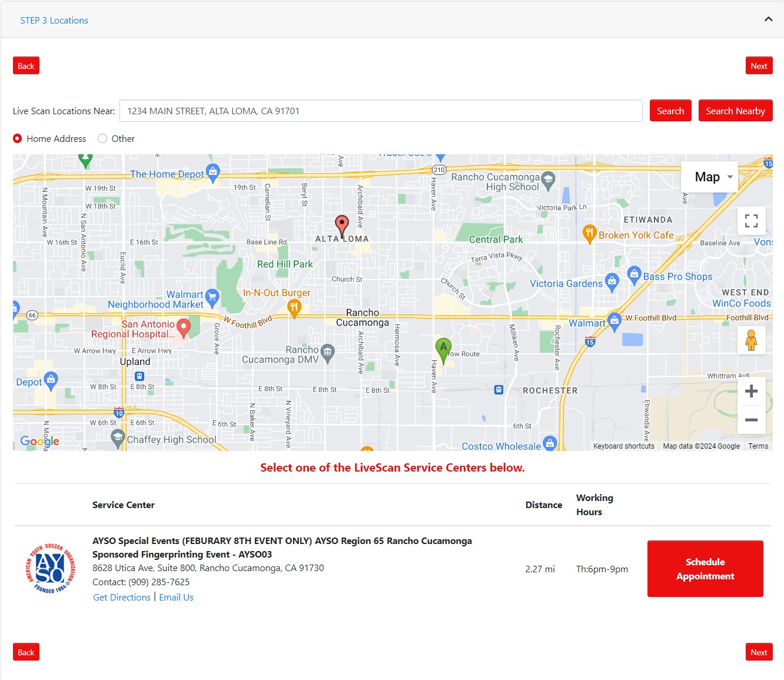784x680 pixels.
Task: Click the Rochester transit station icon
Action: 499,390
